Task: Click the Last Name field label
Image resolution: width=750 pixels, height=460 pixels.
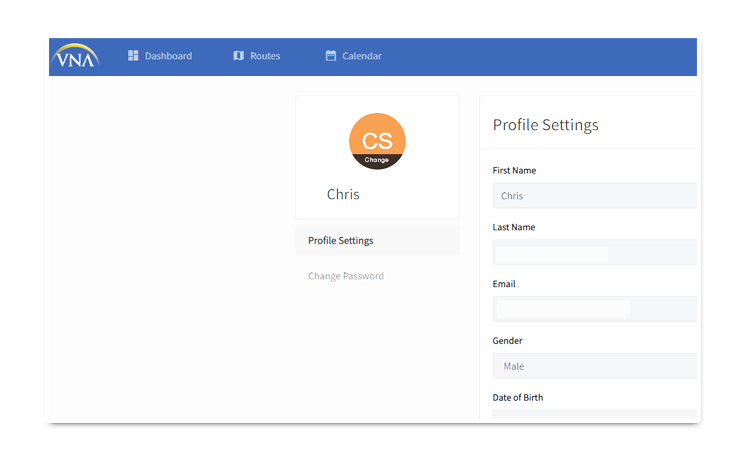Action: click(514, 227)
